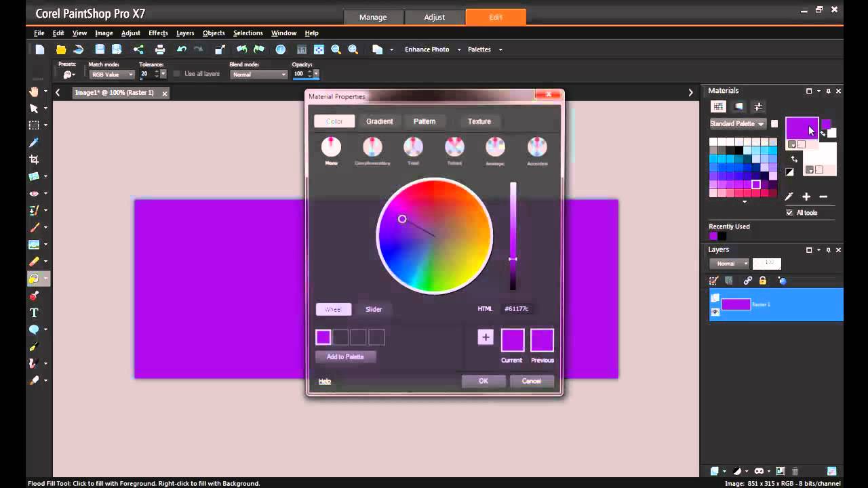Image resolution: width=868 pixels, height=488 pixels.
Task: Open the File menu
Action: pyautogui.click(x=39, y=33)
